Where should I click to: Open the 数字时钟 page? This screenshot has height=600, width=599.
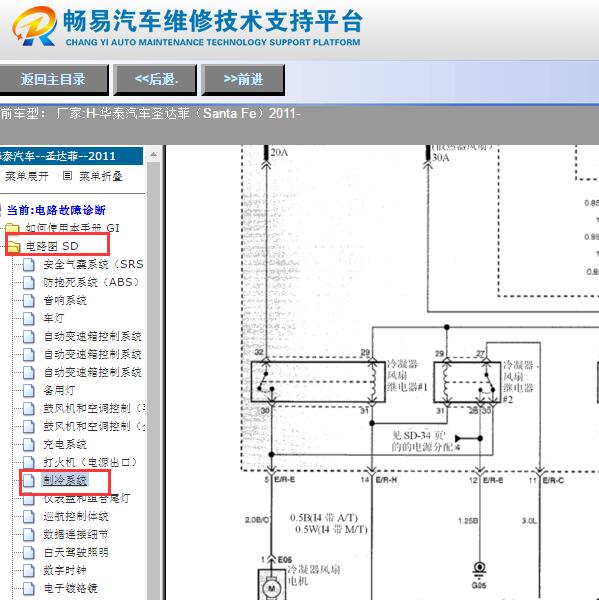click(x=65, y=570)
